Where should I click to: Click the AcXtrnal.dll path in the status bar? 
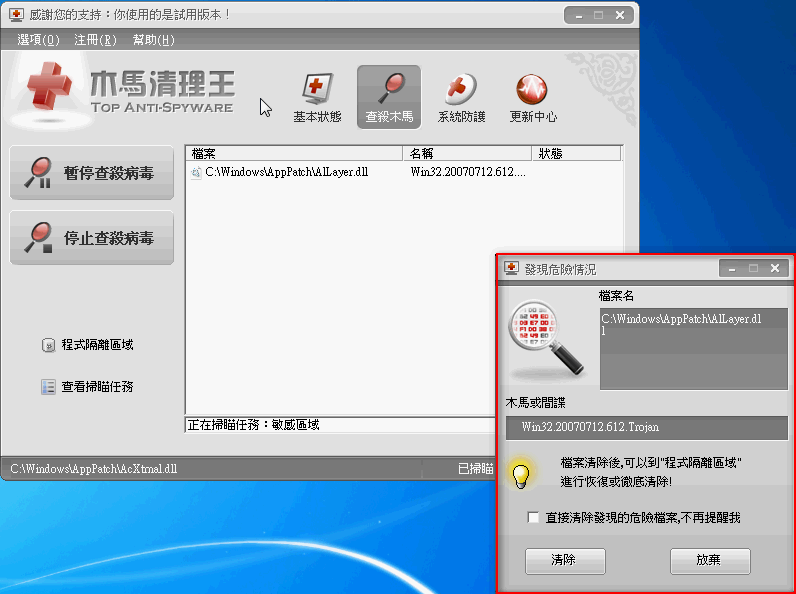[x=93, y=469]
